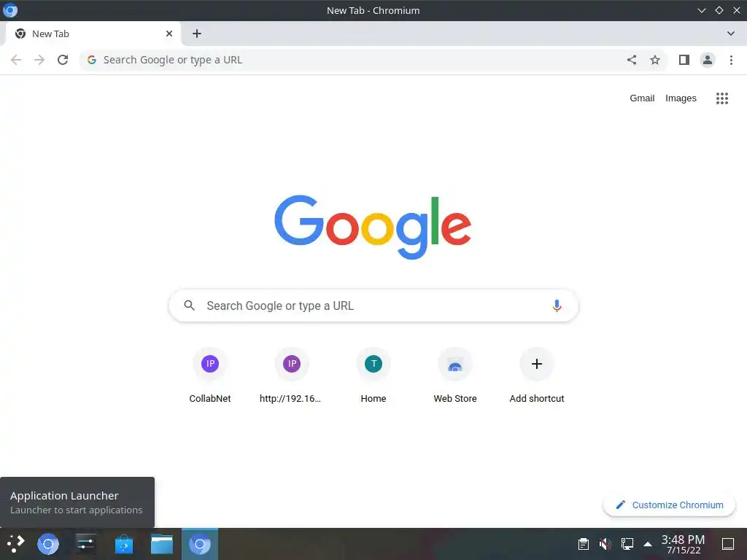The height and width of the screenshot is (560, 747).
Task: Close the New Tab tab
Action: point(169,34)
